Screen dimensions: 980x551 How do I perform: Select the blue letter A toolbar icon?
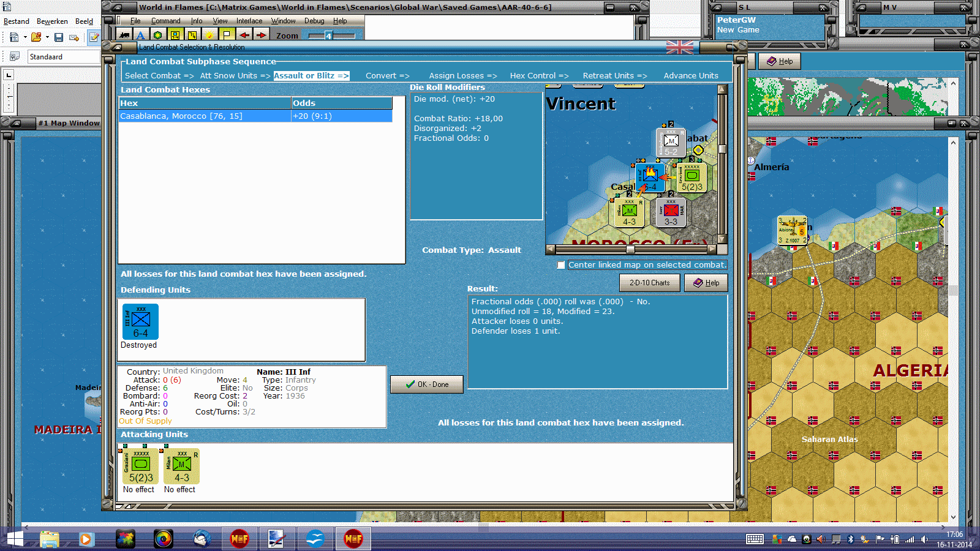(x=141, y=36)
